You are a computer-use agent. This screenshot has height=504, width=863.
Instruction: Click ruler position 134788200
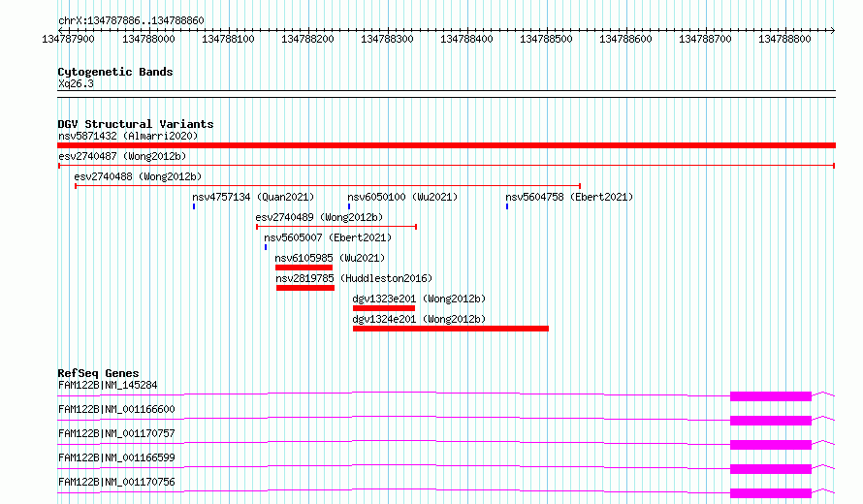click(x=307, y=39)
